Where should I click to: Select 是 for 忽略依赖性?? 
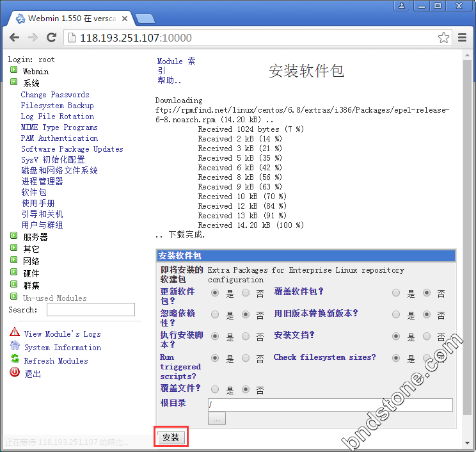(215, 314)
